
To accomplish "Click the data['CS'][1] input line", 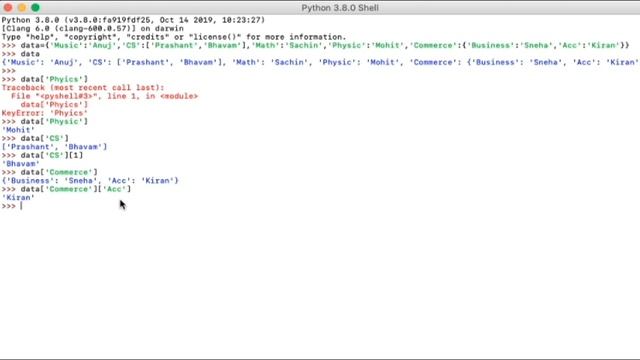I will click(42, 156).
